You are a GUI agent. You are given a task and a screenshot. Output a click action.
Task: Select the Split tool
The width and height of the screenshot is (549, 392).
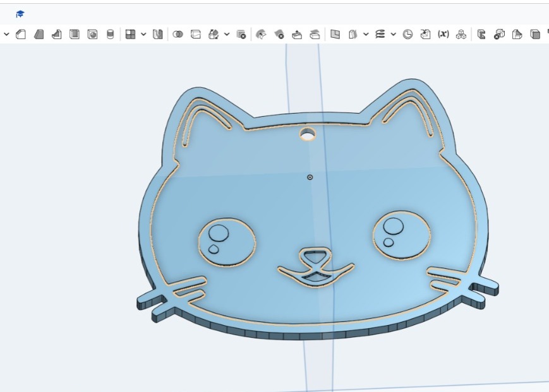pos(196,35)
